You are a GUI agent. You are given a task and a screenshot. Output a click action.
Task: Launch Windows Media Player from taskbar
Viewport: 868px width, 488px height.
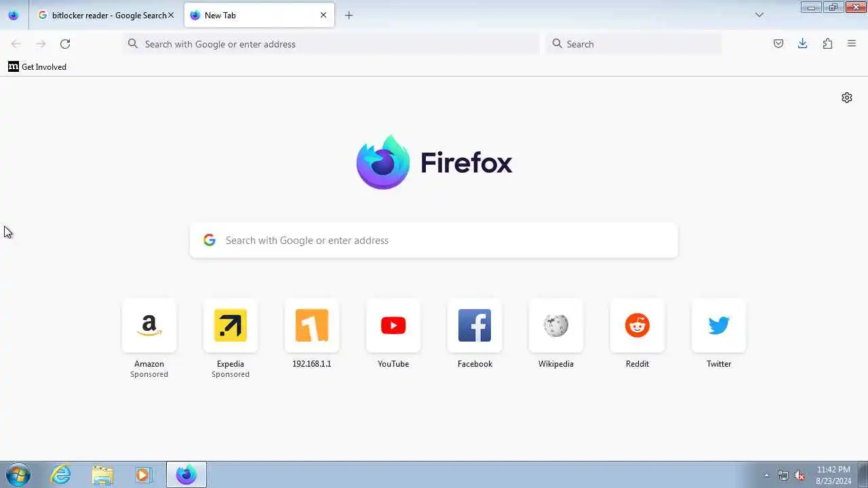[x=143, y=474]
